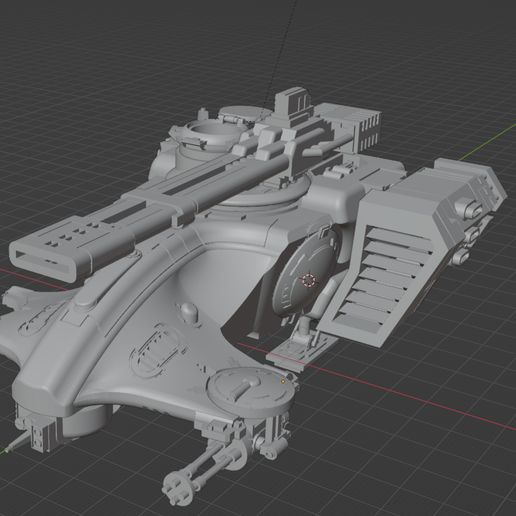Click the open circular commander hatch on turret
Image resolution: width=516 pixels, height=516 pixels.
[x=214, y=133]
